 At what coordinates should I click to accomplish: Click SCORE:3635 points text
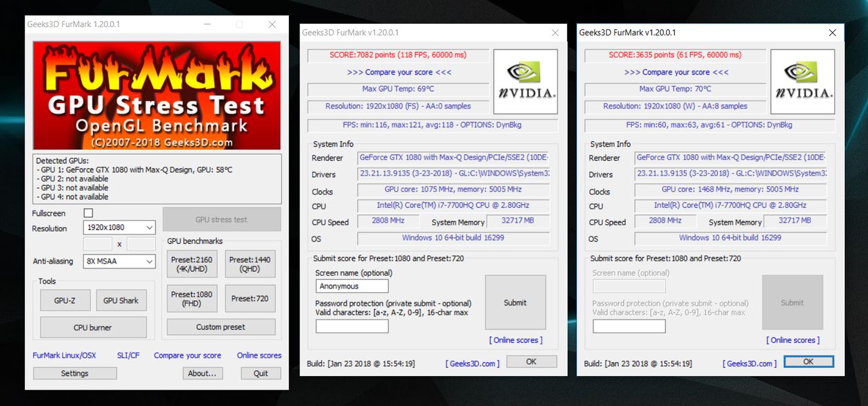coord(676,55)
